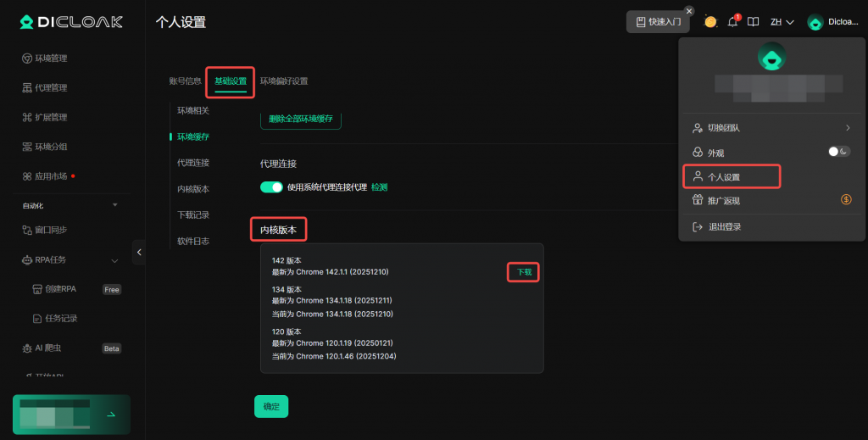Click 下载 for the 142 kernel version
868x440 pixels.
pos(524,272)
